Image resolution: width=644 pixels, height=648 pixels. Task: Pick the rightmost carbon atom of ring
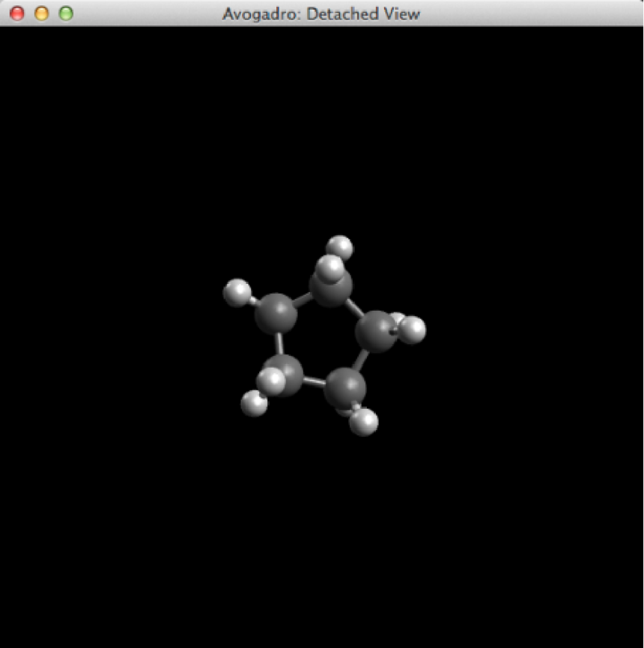pos(375,332)
